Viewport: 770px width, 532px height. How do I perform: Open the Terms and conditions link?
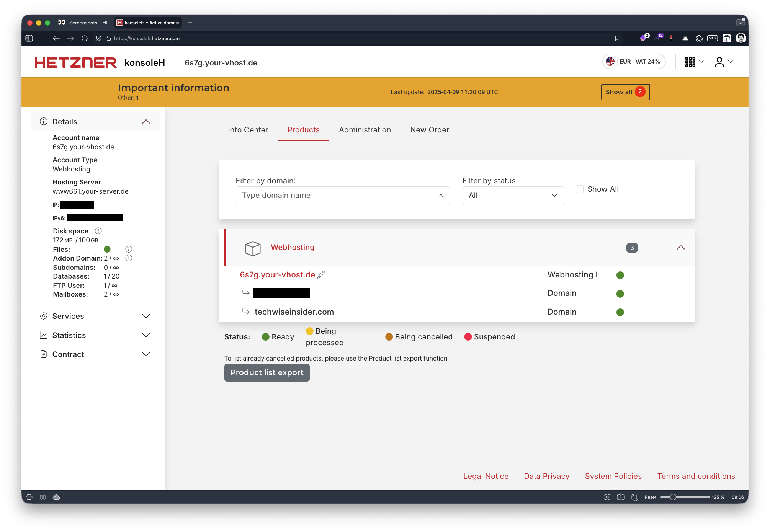[696, 476]
